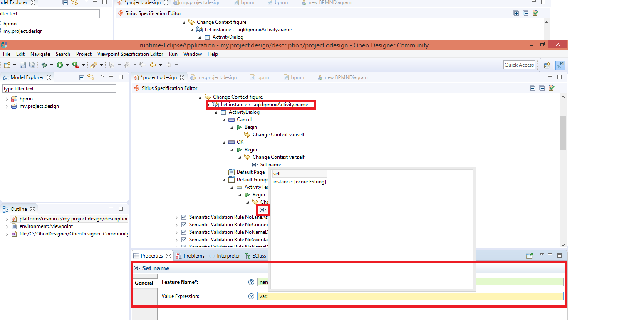Image resolution: width=644 pixels, height=320 pixels.
Task: Click Validate icon in Sirius Specification Editor
Action: click(552, 88)
